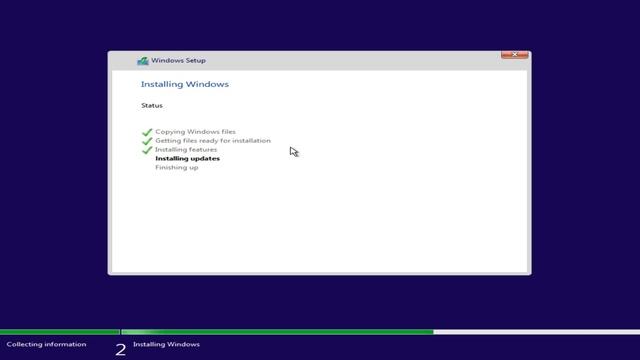Close the Windows Setup dialog
The height and width of the screenshot is (360, 640).
514,55
